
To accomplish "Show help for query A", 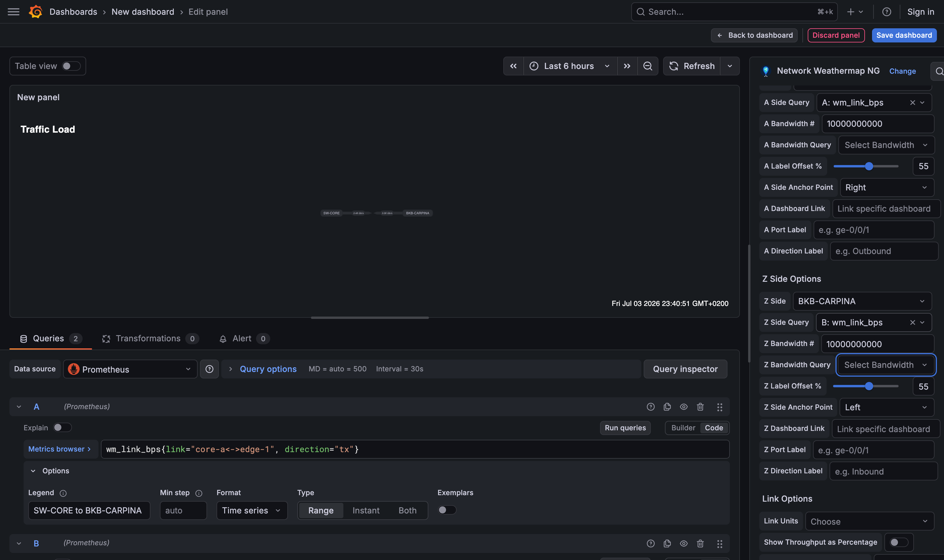I will [650, 406].
